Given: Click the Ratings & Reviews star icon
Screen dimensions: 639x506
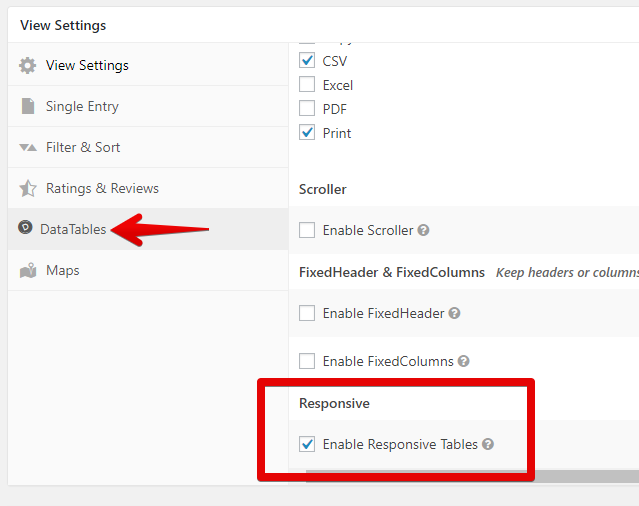Looking at the screenshot, I should [x=27, y=189].
